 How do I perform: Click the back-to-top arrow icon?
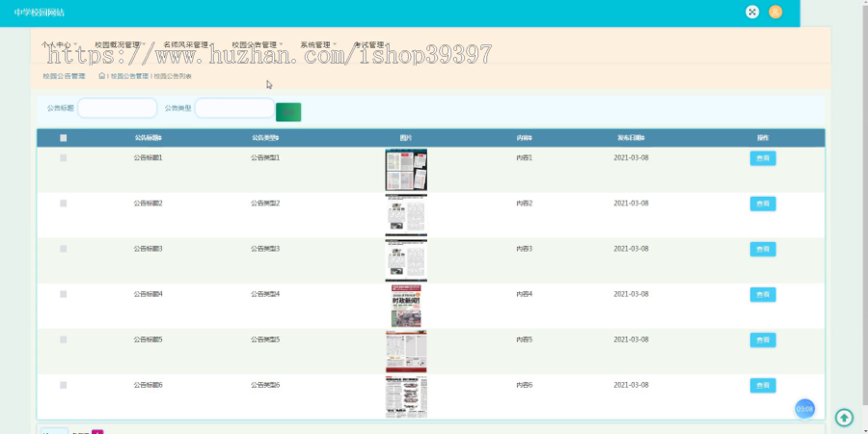pyautogui.click(x=844, y=417)
